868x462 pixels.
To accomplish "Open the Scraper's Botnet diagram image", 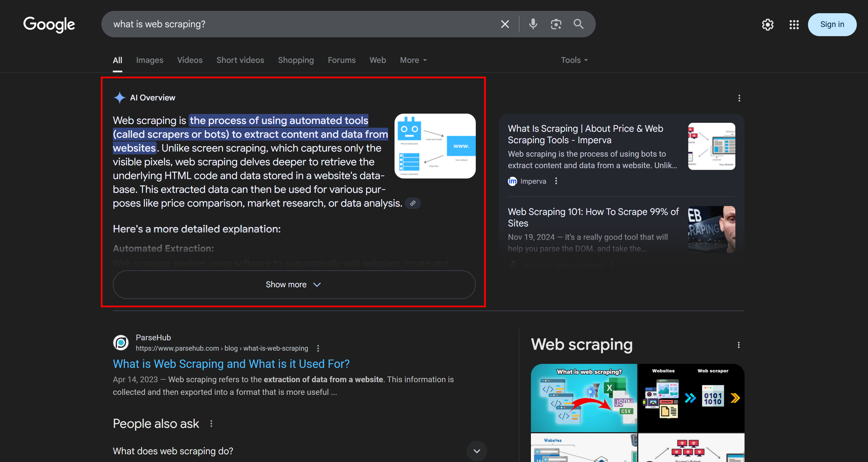I will click(x=691, y=448).
